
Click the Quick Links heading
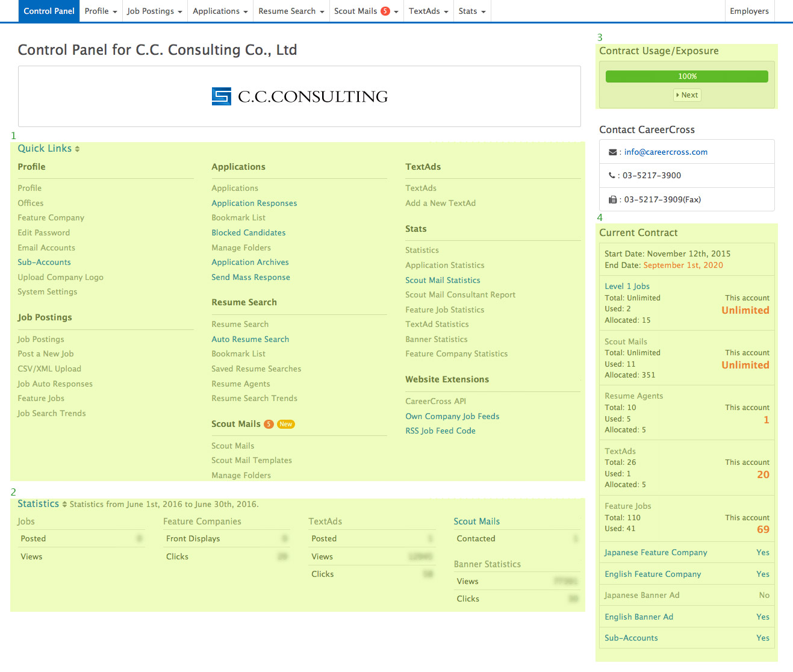45,149
